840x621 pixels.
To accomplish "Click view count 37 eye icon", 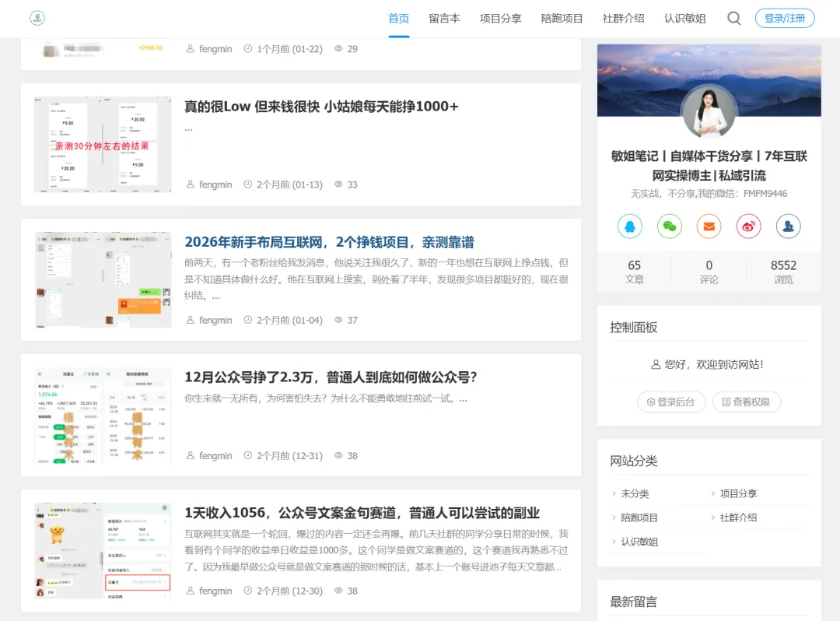I will click(x=338, y=320).
